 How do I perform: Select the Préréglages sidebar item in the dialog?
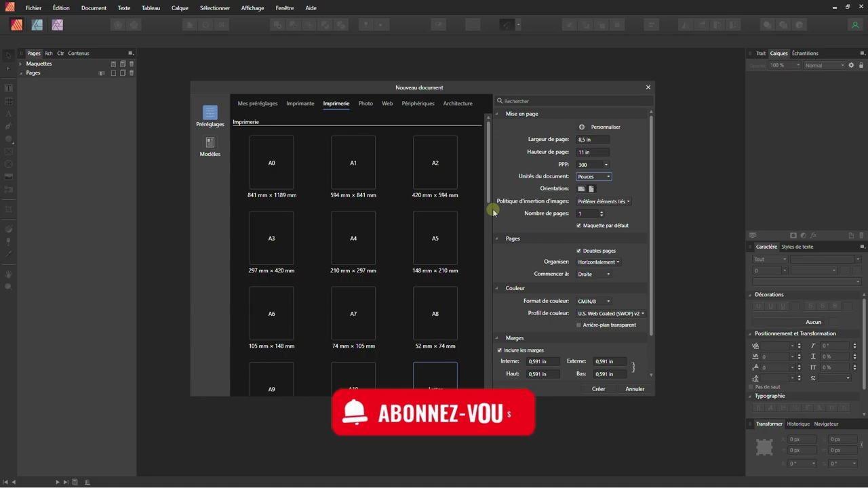(x=210, y=116)
